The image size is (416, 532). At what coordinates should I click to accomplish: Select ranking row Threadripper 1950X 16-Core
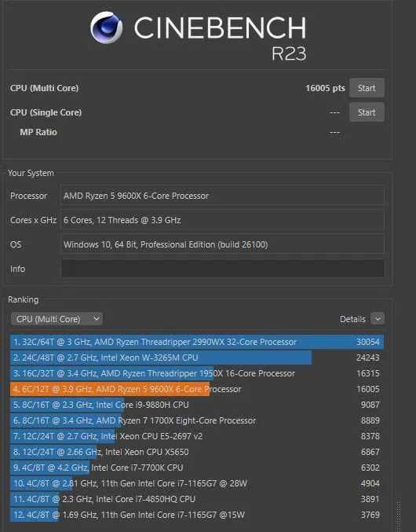click(x=197, y=373)
